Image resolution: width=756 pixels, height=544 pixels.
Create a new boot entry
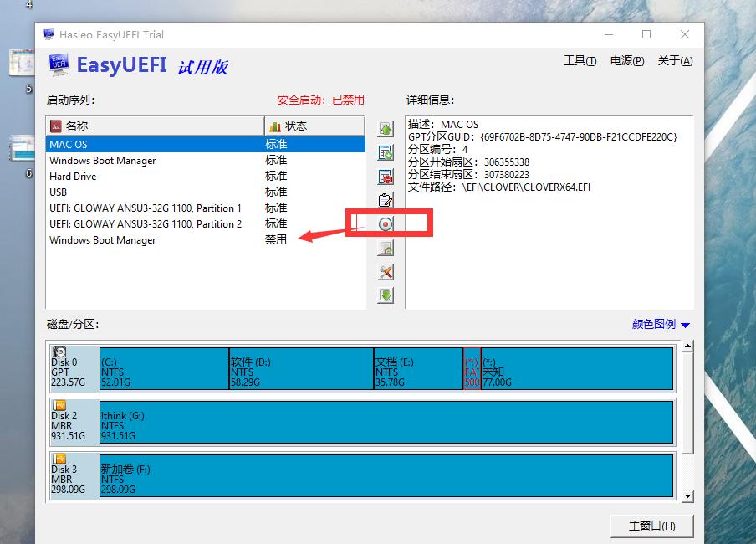click(x=385, y=152)
